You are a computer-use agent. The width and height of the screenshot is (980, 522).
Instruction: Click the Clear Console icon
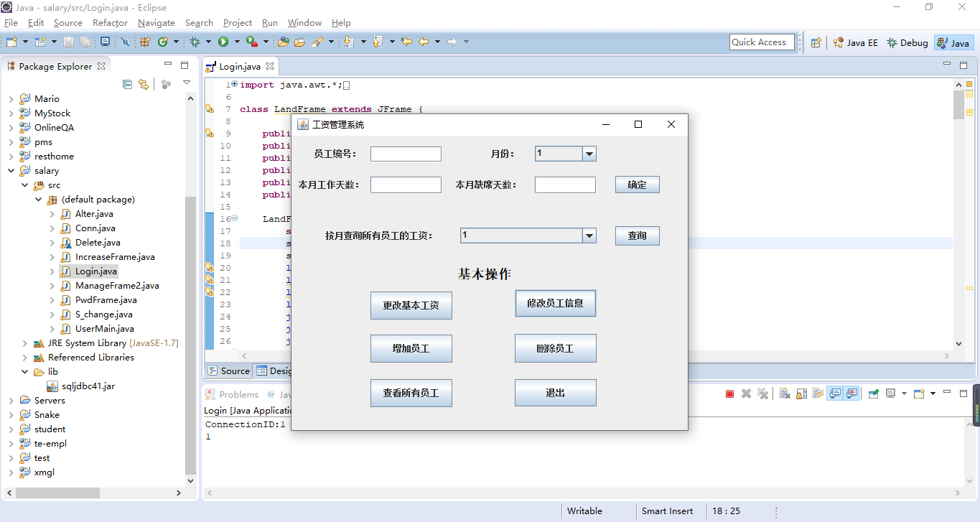785,393
